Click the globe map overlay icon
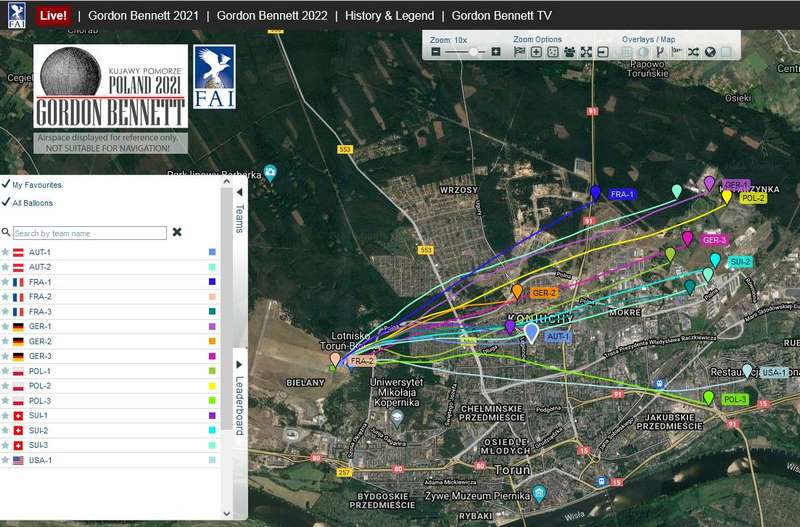Screen dimensions: 800x527 [709, 51]
